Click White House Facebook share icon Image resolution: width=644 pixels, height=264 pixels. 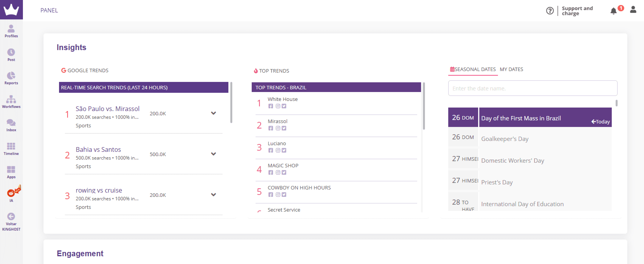[271, 106]
